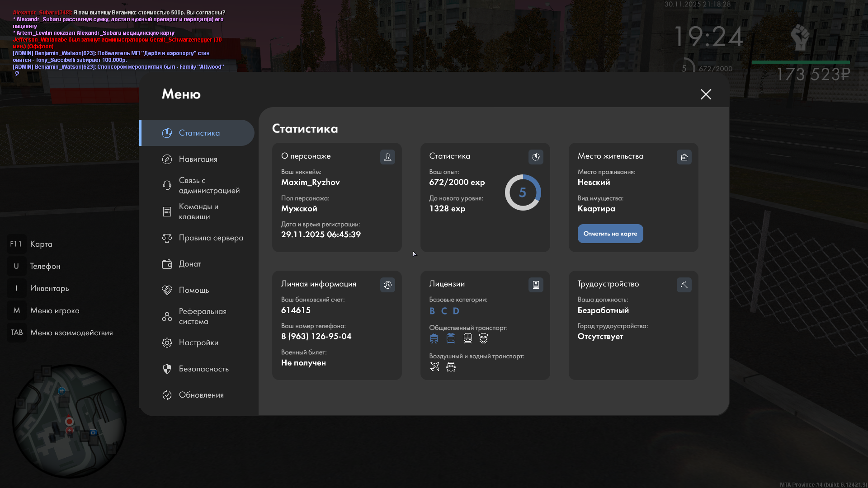Click the level 5 experience progress ring
The image size is (868, 488).
click(523, 192)
